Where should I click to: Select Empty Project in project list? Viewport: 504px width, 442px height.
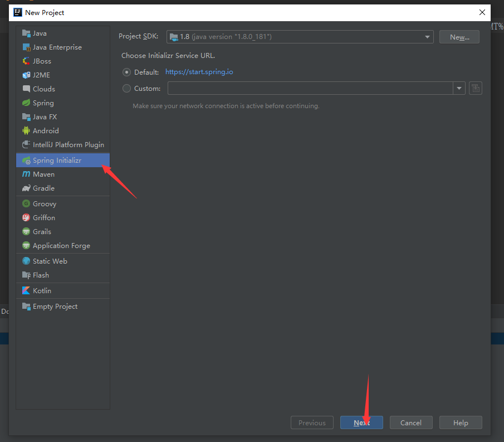[x=63, y=306]
